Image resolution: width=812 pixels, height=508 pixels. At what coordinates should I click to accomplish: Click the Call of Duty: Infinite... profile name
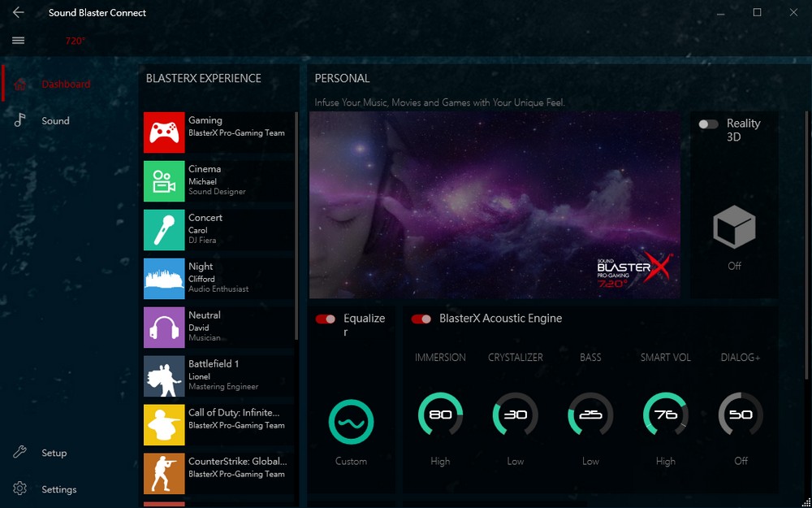pos(234,413)
